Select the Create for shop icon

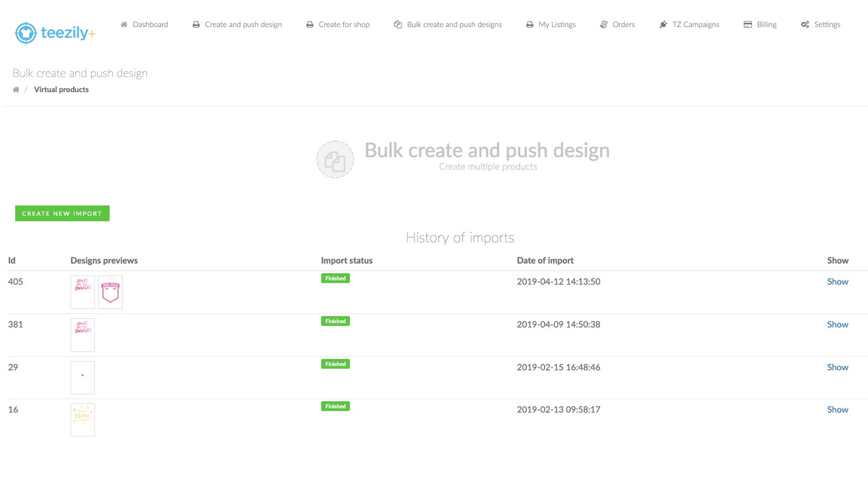click(309, 24)
